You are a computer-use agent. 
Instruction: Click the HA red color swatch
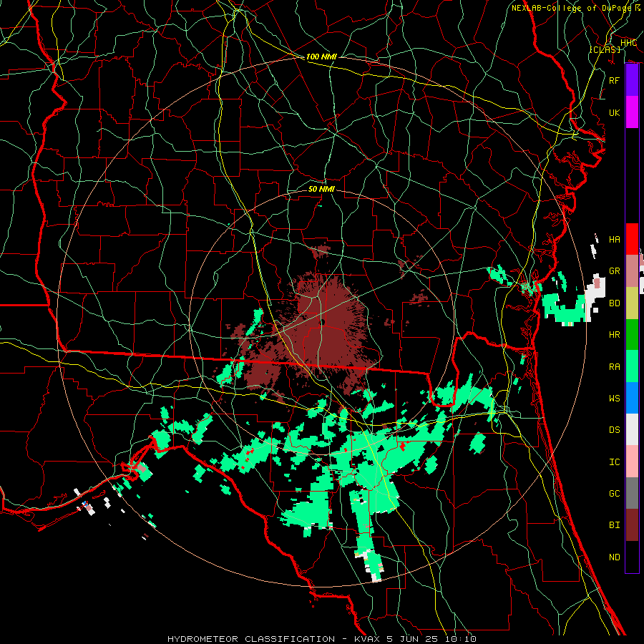point(632,239)
